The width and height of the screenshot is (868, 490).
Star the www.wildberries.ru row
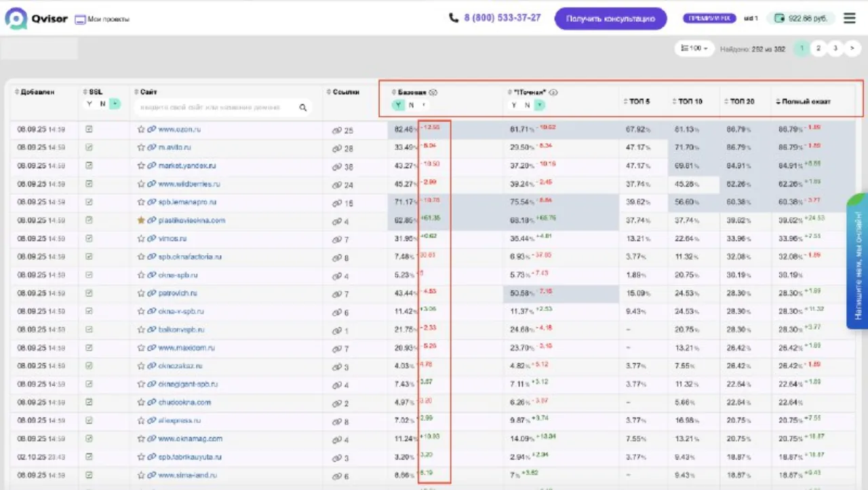[x=141, y=184]
